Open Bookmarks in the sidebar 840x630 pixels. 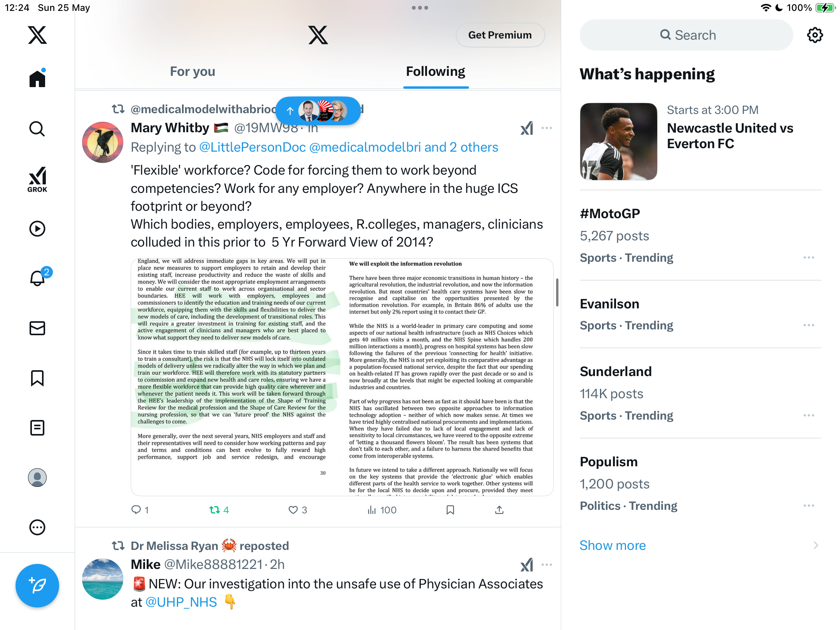pos(37,378)
